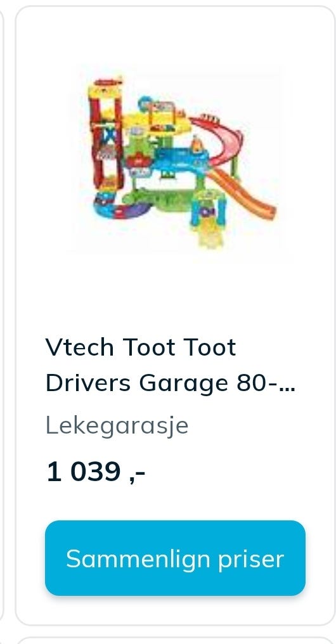
Task: Click the word Vtech in the title
Action: [79, 347]
